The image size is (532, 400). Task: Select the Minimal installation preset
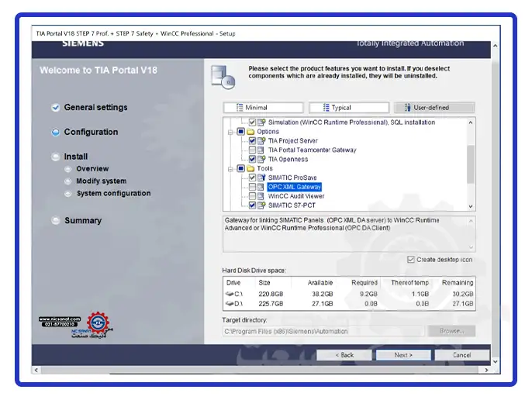click(x=264, y=108)
